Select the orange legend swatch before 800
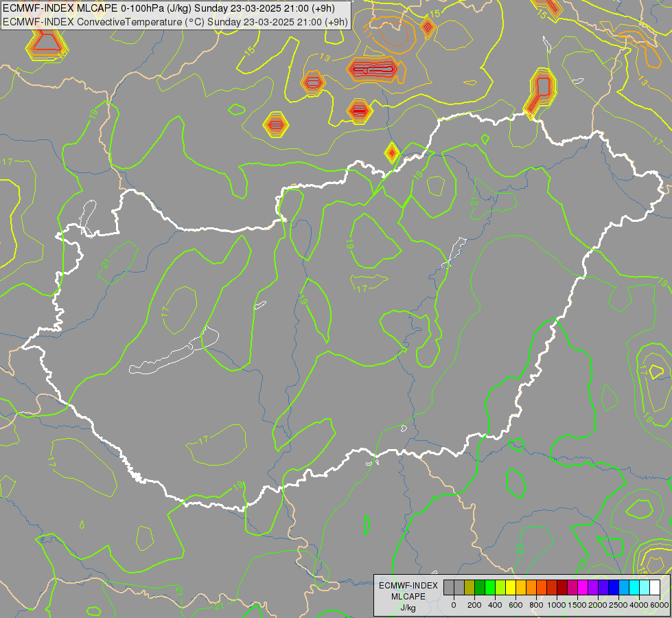The width and height of the screenshot is (672, 618). [531, 588]
